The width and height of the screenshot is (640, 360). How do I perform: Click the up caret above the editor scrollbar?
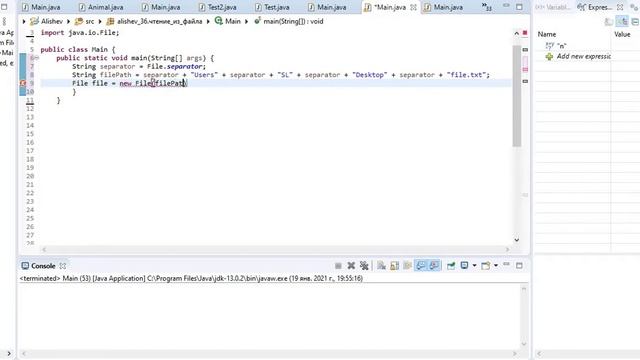click(x=516, y=33)
